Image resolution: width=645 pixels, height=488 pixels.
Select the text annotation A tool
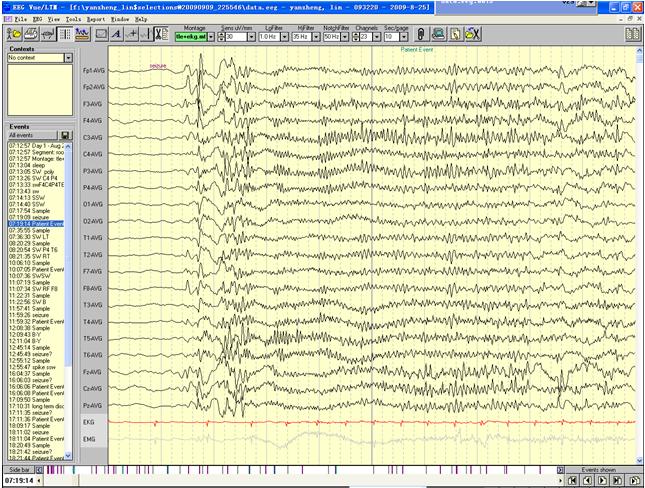click(116, 34)
